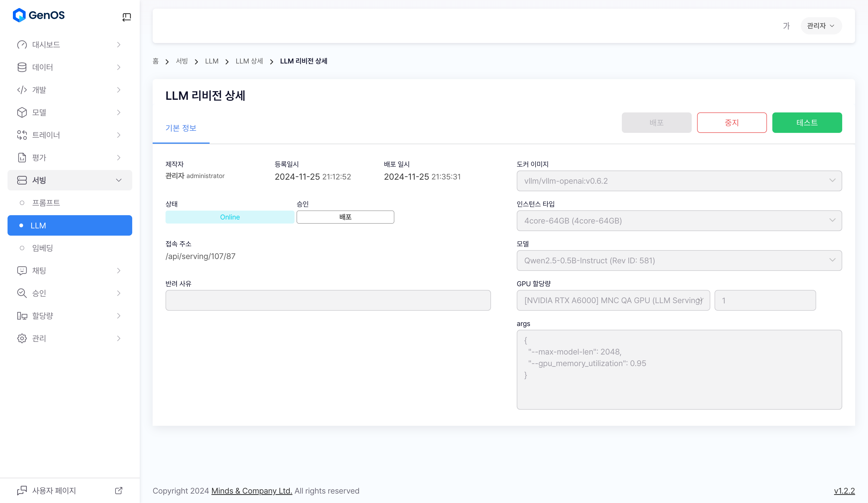
Task: Collapse the 서빙 menu chevron
Action: click(119, 180)
